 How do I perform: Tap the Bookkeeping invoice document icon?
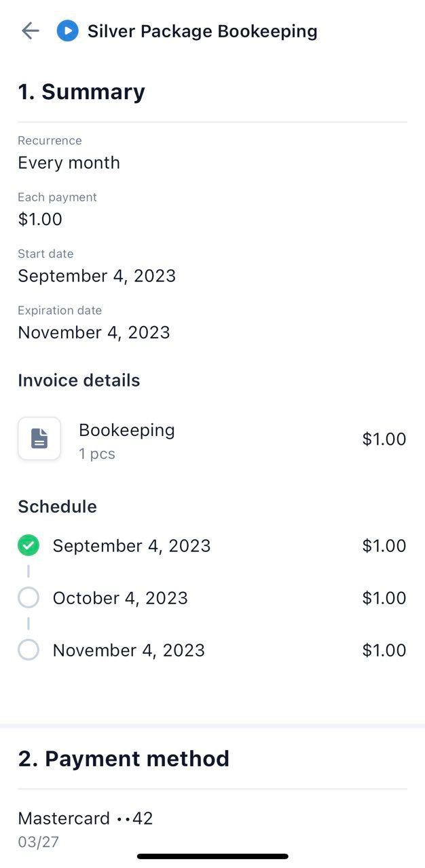point(39,439)
